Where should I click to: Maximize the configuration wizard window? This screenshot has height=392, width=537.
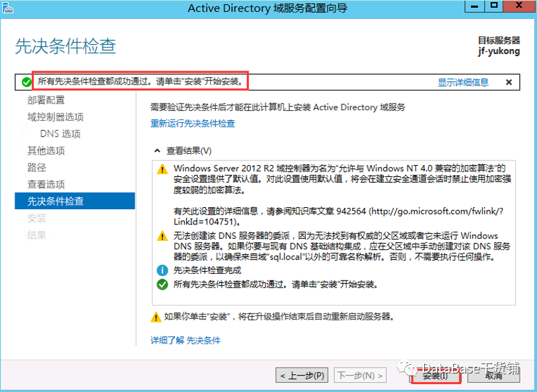(x=494, y=6)
